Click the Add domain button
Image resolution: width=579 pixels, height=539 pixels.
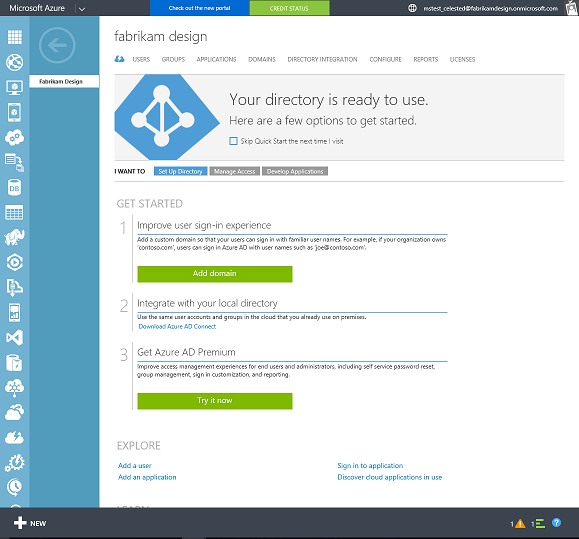(215, 274)
